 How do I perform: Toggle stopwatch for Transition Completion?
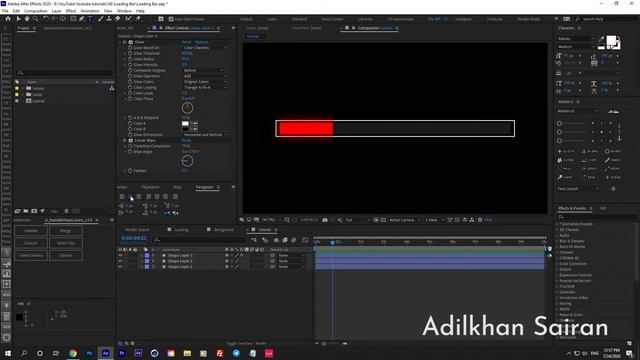click(x=130, y=146)
